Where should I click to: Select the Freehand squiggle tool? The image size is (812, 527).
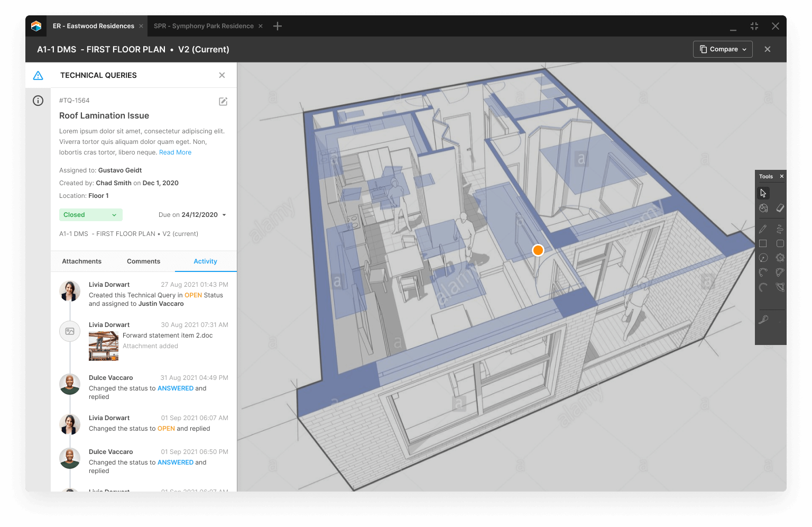pos(780,229)
